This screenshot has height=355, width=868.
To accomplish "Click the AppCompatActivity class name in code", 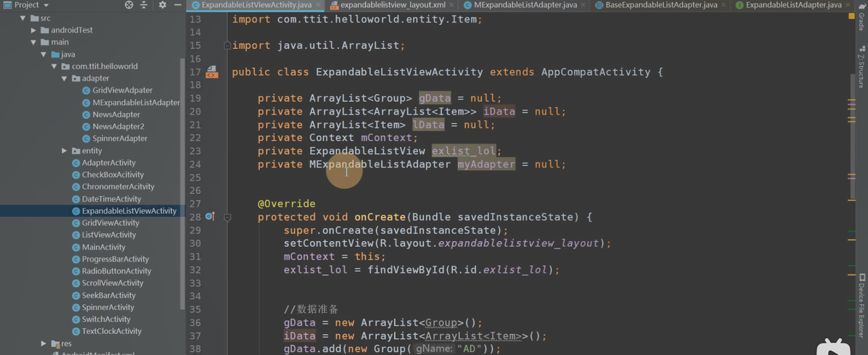I will pyautogui.click(x=595, y=72).
